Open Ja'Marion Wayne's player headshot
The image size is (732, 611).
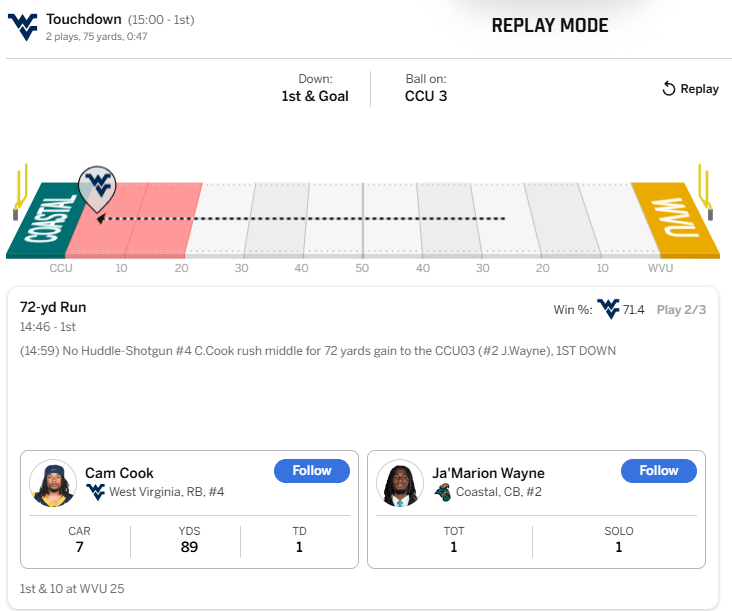(400, 483)
